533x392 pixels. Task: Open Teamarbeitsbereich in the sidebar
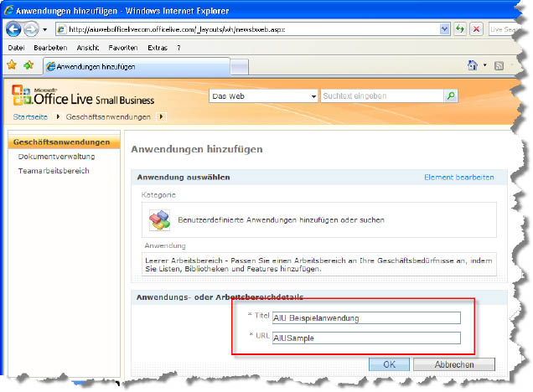click(54, 171)
